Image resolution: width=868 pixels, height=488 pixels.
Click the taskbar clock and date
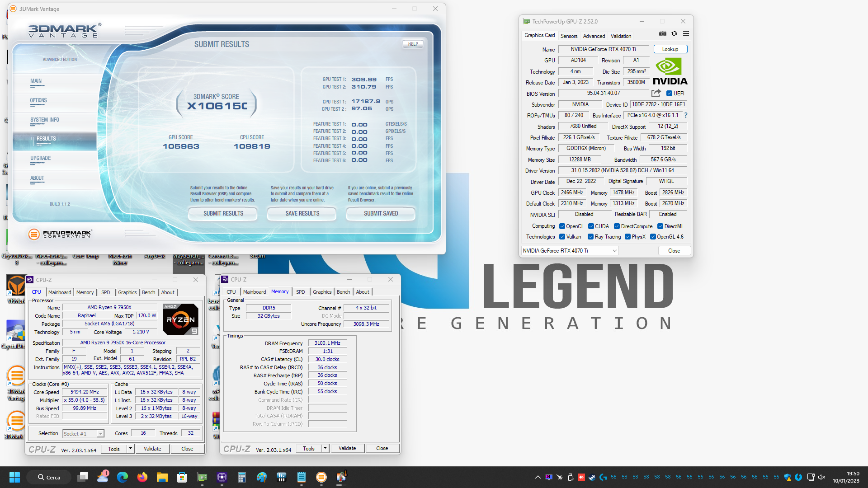[846, 477]
